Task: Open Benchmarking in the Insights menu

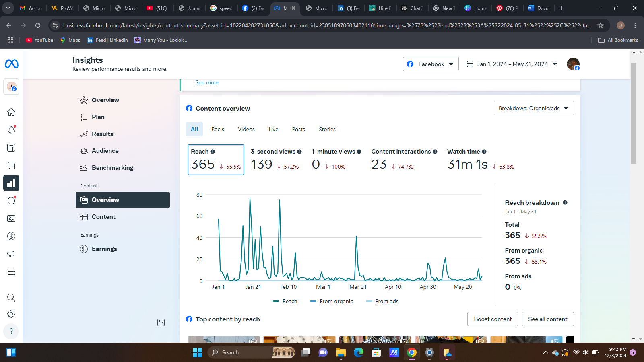Action: click(112, 168)
